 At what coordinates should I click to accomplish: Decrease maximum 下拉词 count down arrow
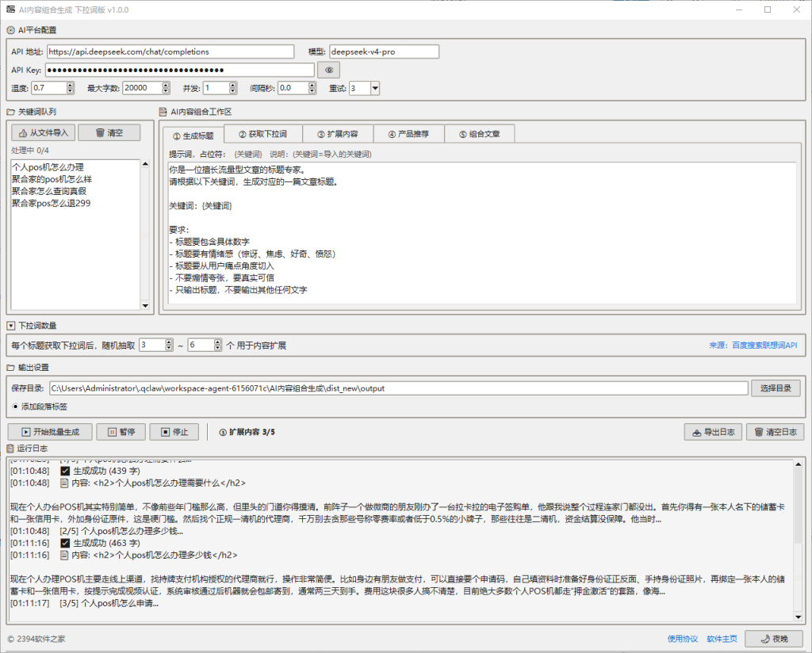(217, 348)
